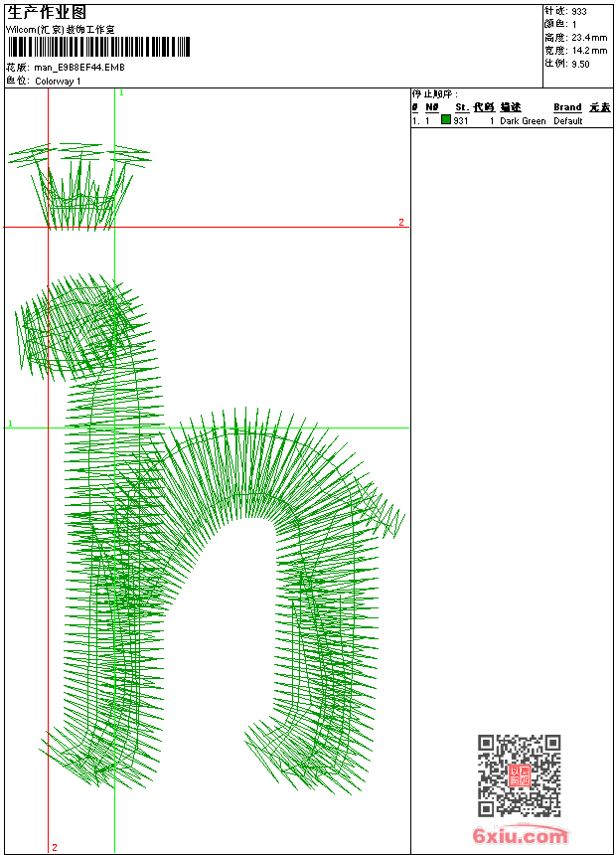Viewport: 616px width, 855px height.
Task: Click the 生产作业图 title heading
Action: tap(47, 12)
